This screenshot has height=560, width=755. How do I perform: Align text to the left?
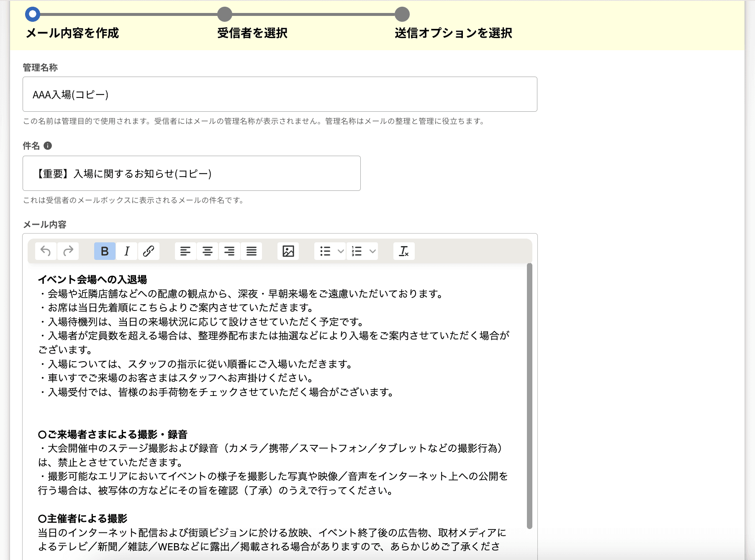[185, 251]
